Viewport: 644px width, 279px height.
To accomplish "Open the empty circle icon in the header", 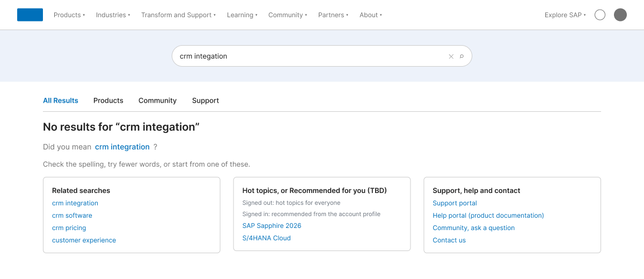I will pos(600,15).
